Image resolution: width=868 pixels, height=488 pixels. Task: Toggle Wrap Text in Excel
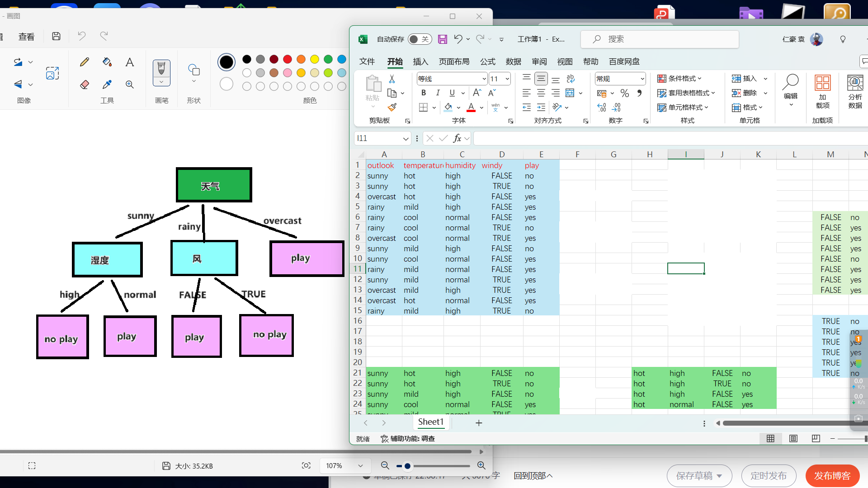point(571,79)
